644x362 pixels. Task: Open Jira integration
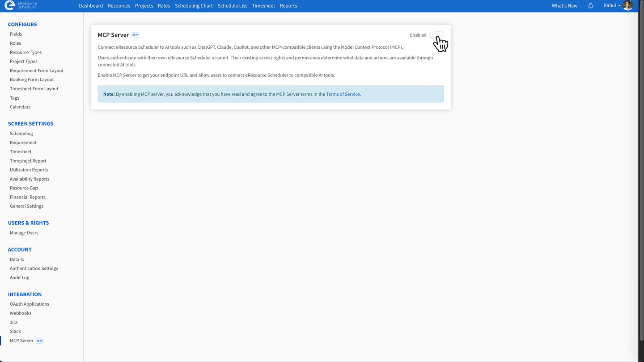tap(13, 322)
